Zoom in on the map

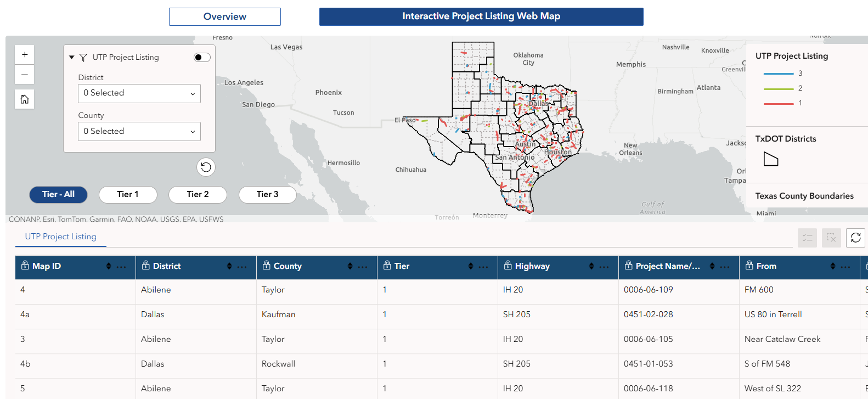25,55
